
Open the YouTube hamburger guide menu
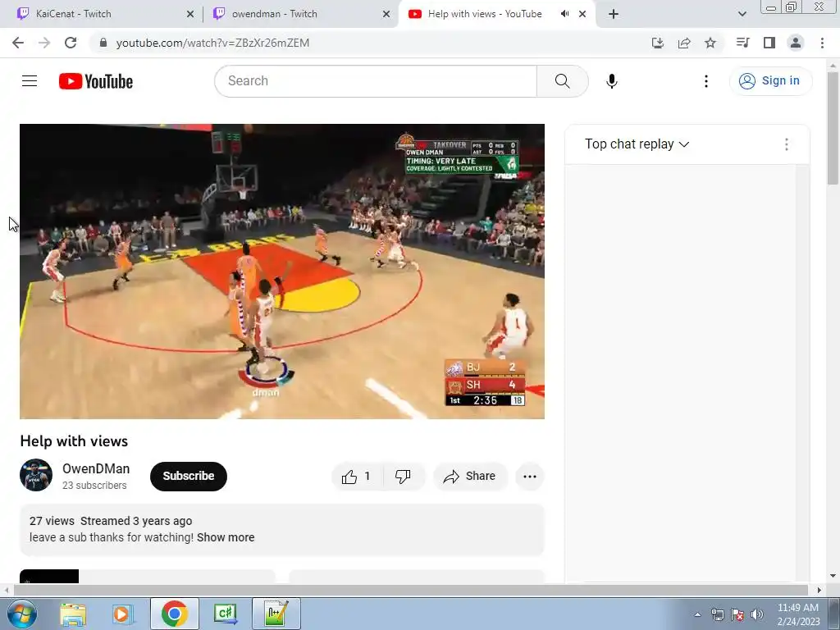(x=30, y=81)
